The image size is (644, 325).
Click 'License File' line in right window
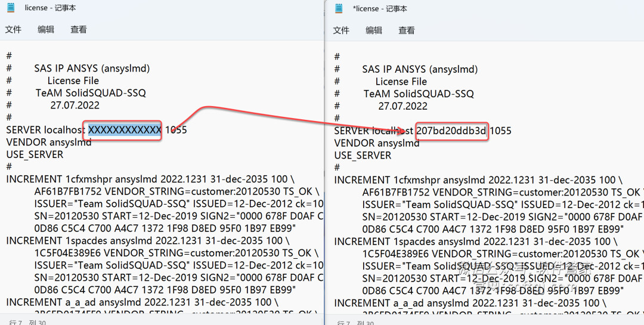[x=401, y=81]
